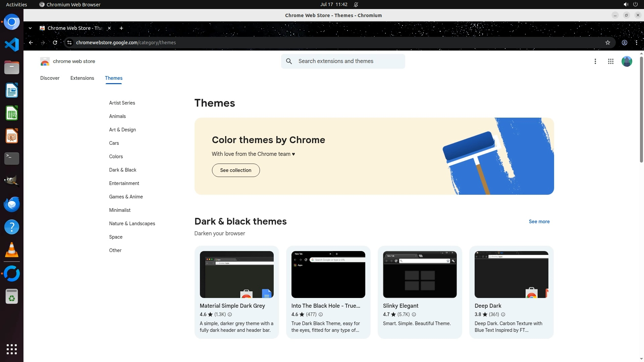Click the info icon next to Slinky Elegant rating

coord(414,314)
